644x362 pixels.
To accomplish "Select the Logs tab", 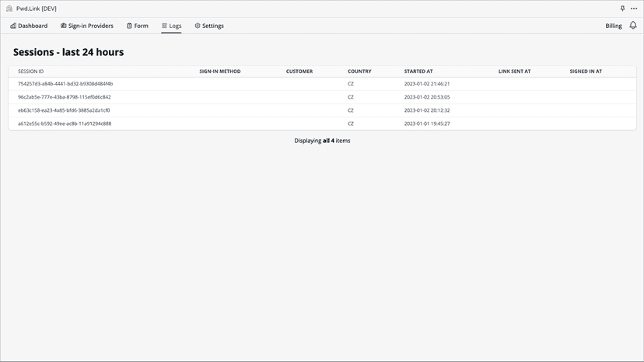I will (172, 26).
